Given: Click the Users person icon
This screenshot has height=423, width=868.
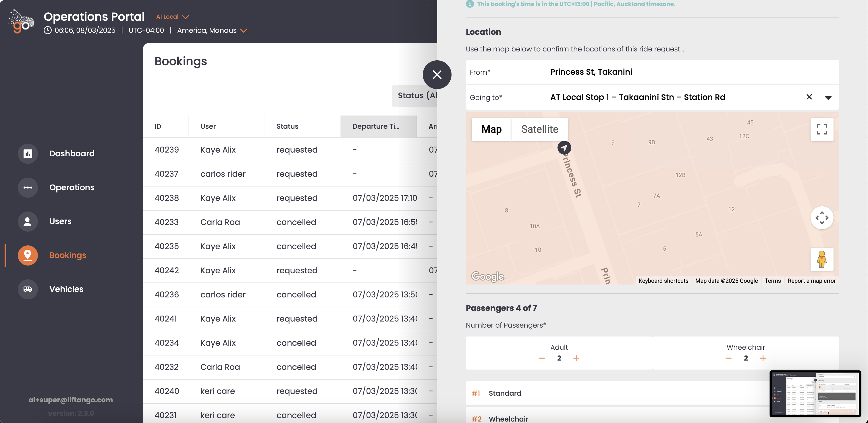Looking at the screenshot, I should (x=28, y=222).
